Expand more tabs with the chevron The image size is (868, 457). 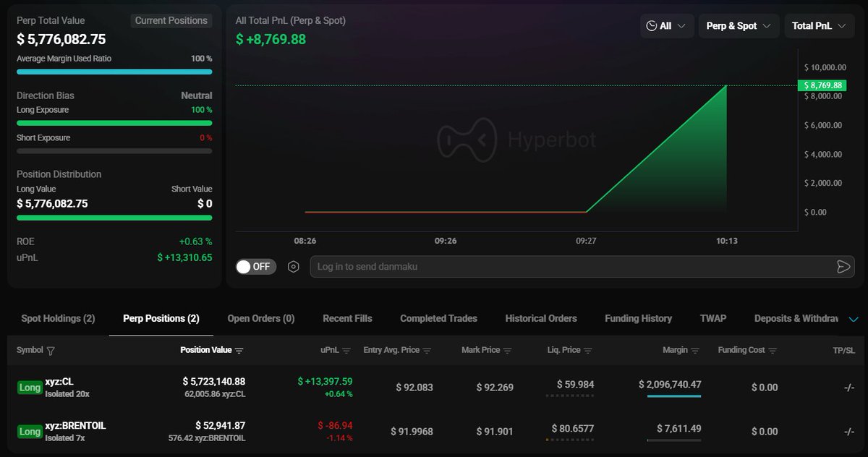[853, 319]
